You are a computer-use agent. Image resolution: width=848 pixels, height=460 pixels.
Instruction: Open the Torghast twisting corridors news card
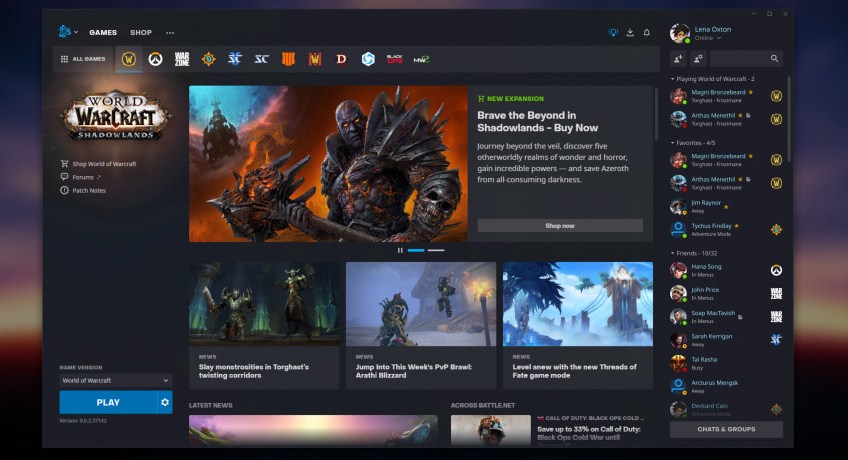(x=264, y=325)
